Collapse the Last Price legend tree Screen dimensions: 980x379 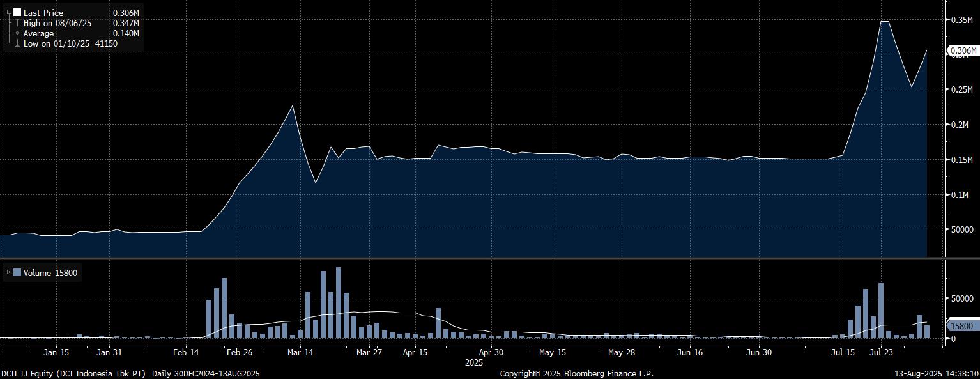[x=9, y=12]
